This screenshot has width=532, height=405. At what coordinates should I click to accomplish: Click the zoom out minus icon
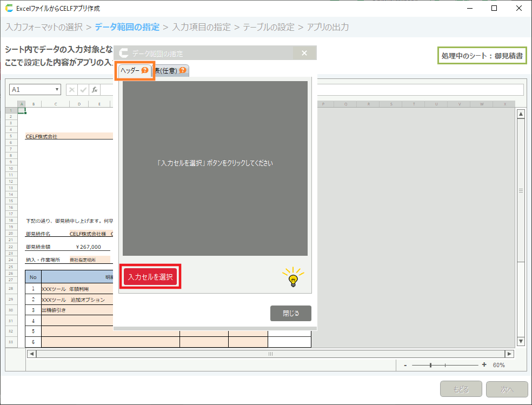tap(405, 365)
